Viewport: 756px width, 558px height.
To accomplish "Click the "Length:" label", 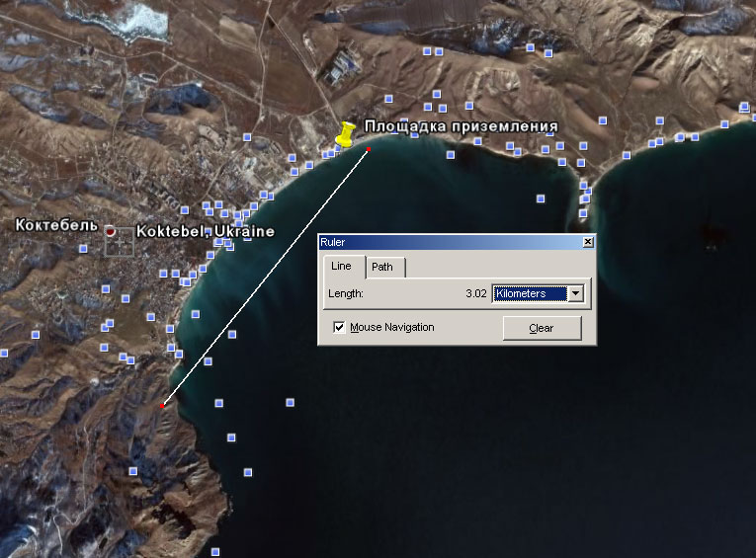I will pos(346,293).
